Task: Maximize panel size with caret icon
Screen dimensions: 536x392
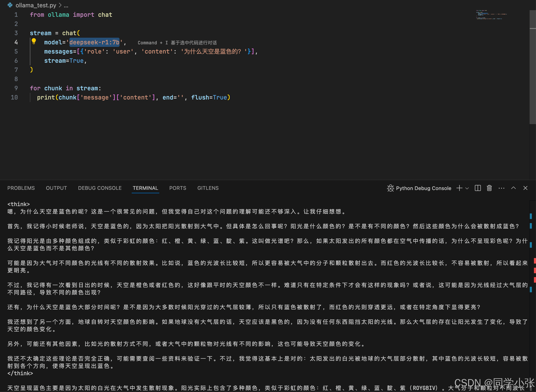Action: 513,188
